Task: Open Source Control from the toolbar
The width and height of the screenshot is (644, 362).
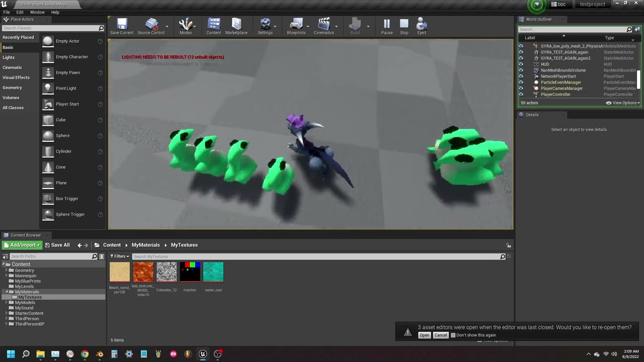Action: point(151,26)
